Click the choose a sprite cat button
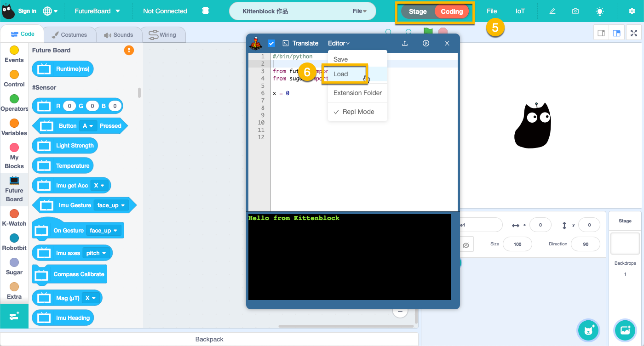The image size is (644, 346). pyautogui.click(x=588, y=330)
